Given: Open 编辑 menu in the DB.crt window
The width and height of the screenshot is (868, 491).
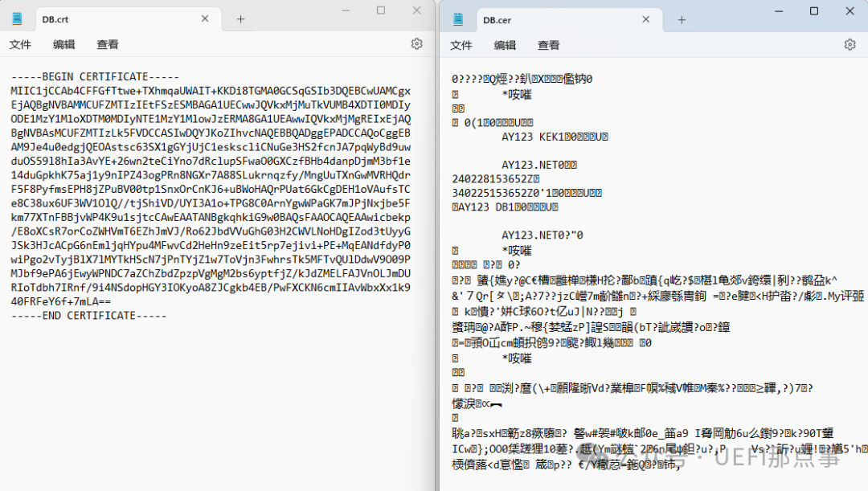Looking at the screenshot, I should (x=64, y=45).
